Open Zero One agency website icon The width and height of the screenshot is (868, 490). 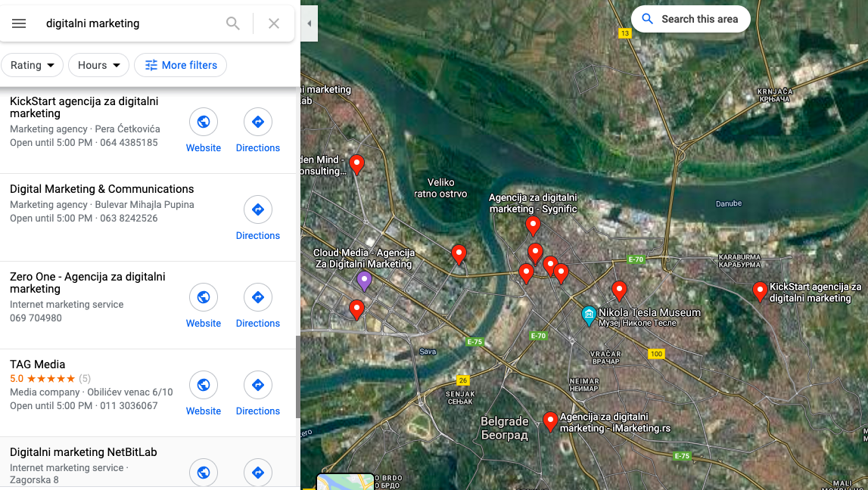203,297
